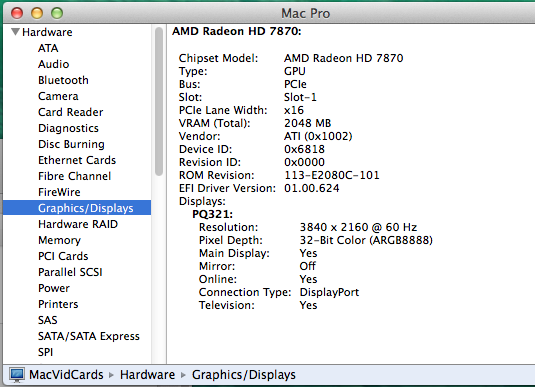Screen dimensions: 535x387
Task: Select the Graphics/Displays sidebar item
Action: tap(77, 208)
